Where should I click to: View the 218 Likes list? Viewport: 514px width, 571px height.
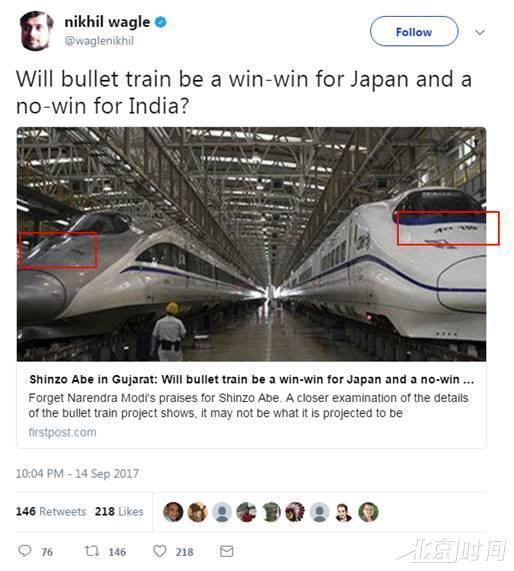tap(119, 511)
